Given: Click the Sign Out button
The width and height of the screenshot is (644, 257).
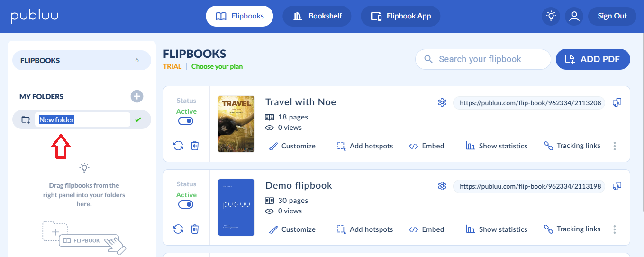Looking at the screenshot, I should [x=612, y=16].
